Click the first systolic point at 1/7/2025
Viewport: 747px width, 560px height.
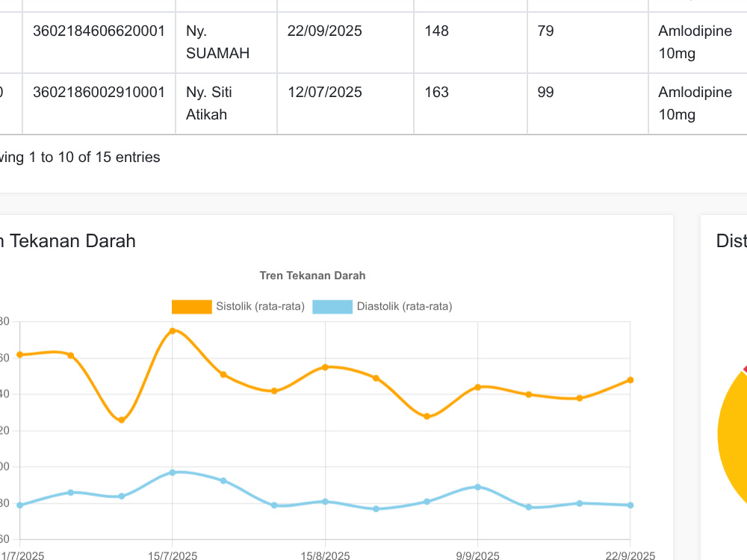click(20, 355)
